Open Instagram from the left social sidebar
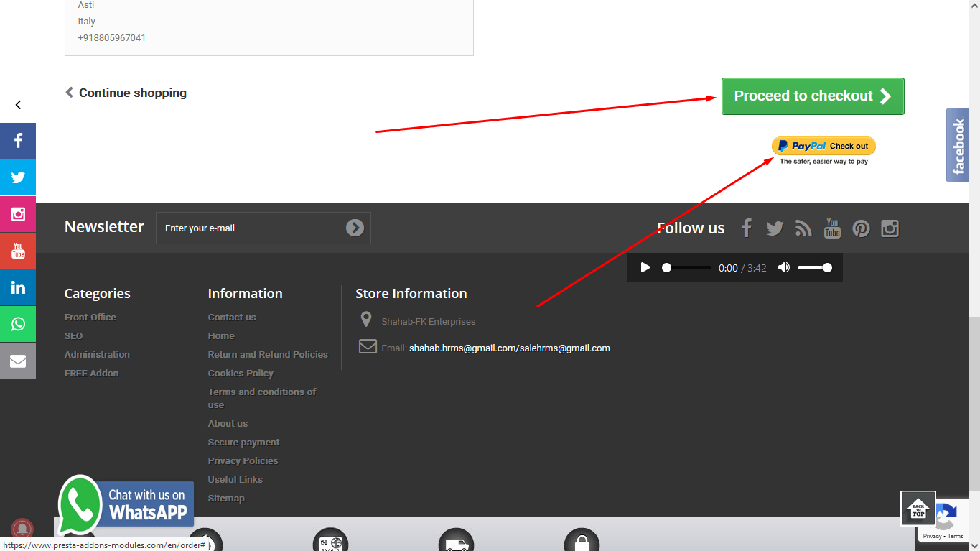 coord(18,214)
